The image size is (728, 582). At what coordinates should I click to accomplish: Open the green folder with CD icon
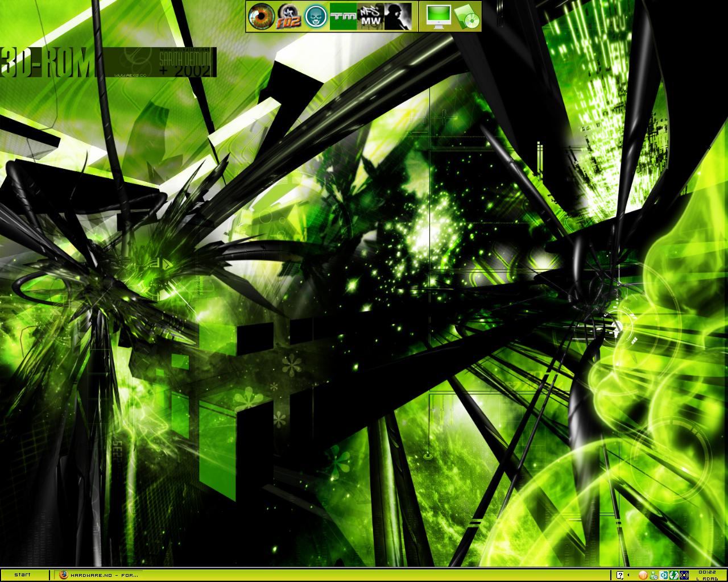(467, 16)
